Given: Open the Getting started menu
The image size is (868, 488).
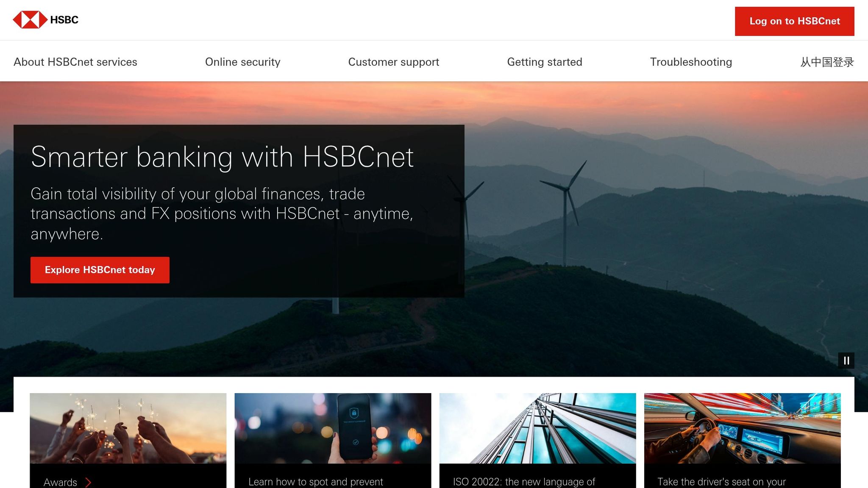Looking at the screenshot, I should (545, 62).
